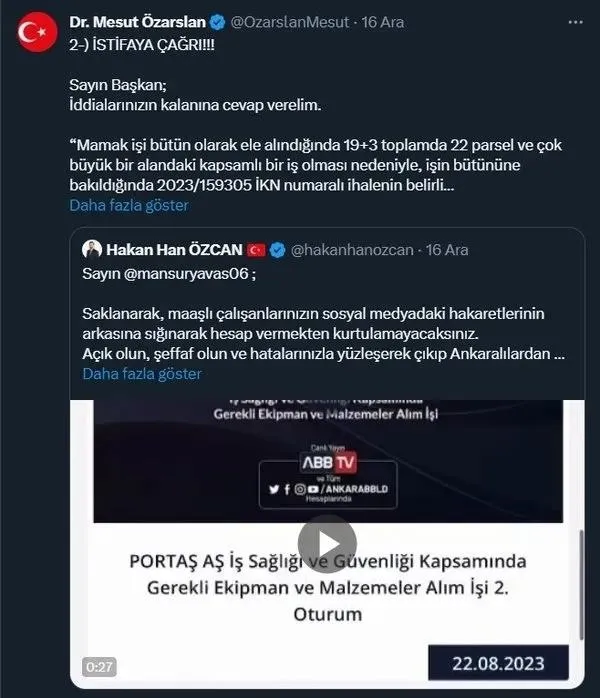Image resolution: width=600 pixels, height=698 pixels.
Task: Click the verified badge next to Hakan Han ÖZCAN
Action: (277, 249)
